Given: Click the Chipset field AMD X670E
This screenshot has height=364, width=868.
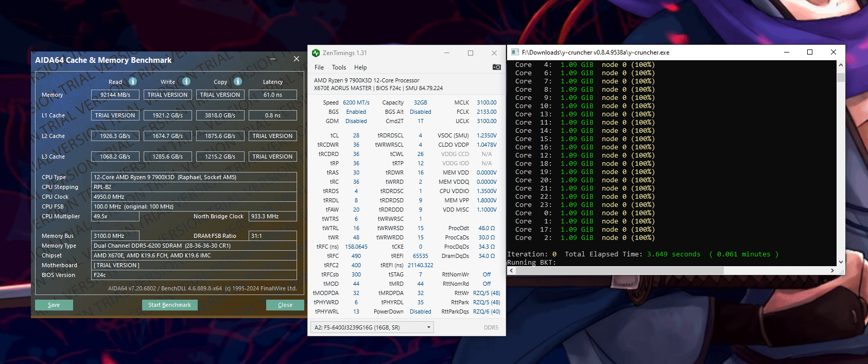Looking at the screenshot, I should [x=194, y=255].
